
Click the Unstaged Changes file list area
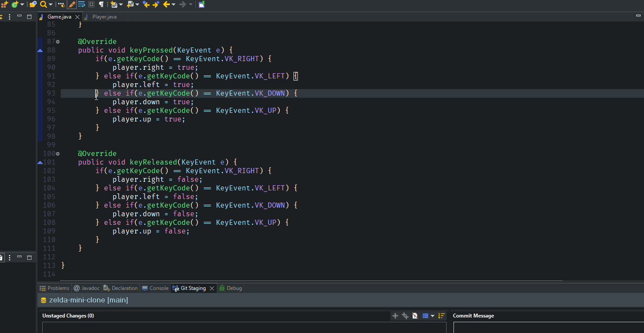click(x=244, y=327)
